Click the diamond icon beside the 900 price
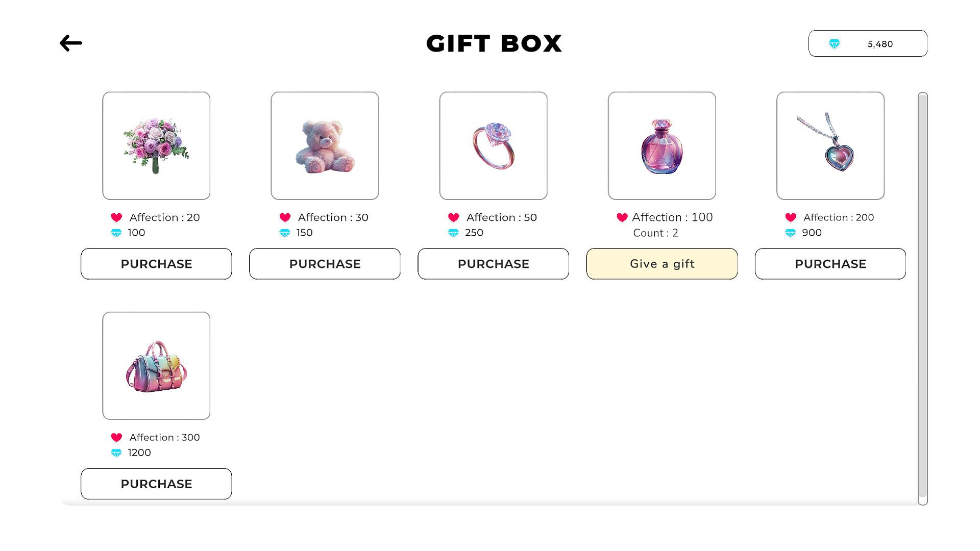The width and height of the screenshot is (980, 551). coord(790,233)
